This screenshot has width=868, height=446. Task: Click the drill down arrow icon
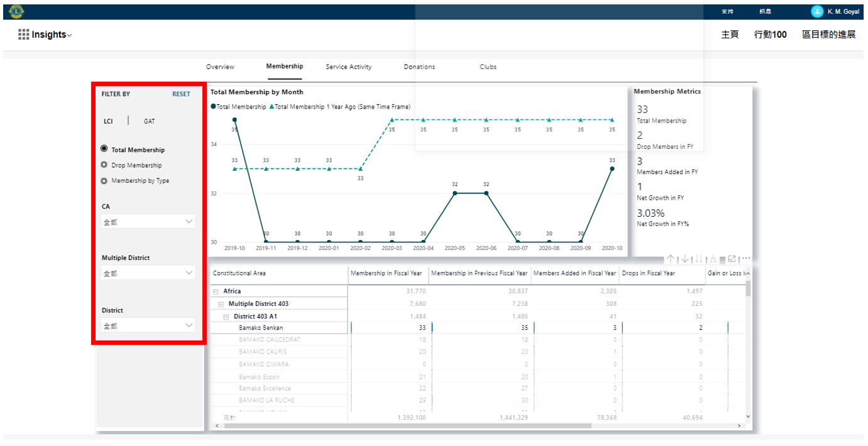pyautogui.click(x=684, y=259)
